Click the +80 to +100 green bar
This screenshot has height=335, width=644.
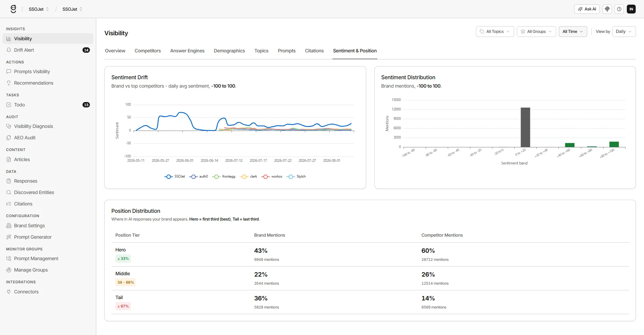[x=614, y=144]
